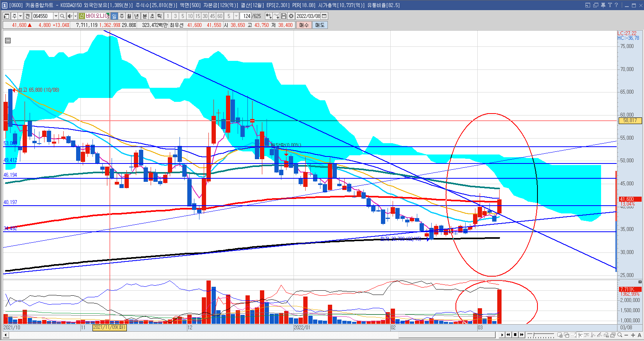This screenshot has width=644, height=341.
Task: Click the candle count field showing 124
Action: 246,16
